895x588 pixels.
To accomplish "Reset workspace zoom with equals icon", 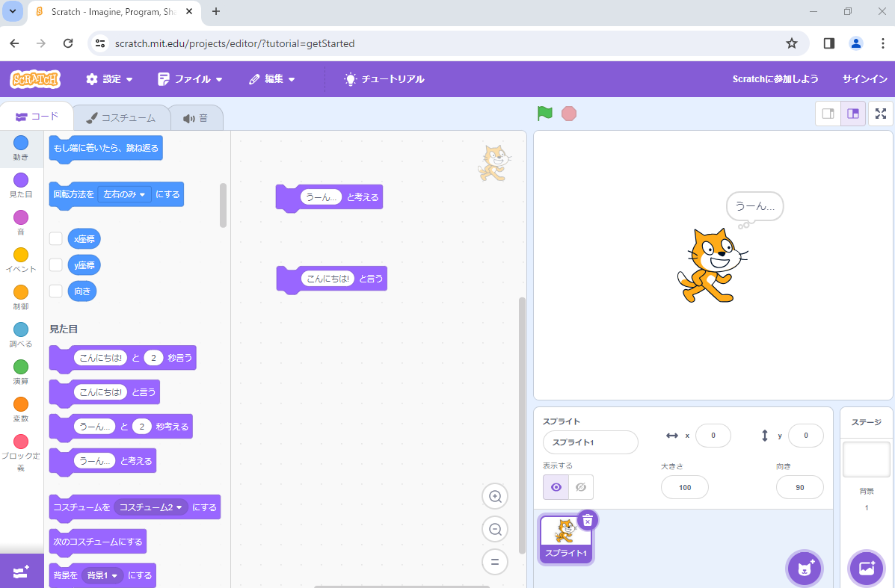I will pos(495,562).
